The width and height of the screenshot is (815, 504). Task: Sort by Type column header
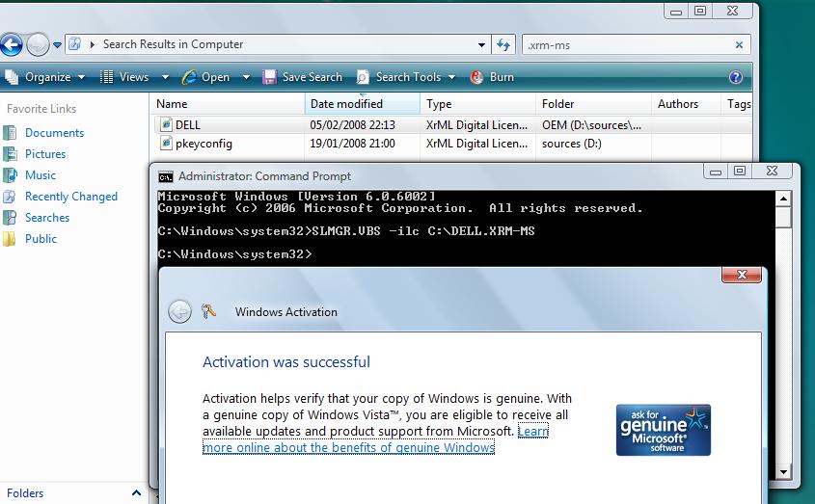(477, 104)
